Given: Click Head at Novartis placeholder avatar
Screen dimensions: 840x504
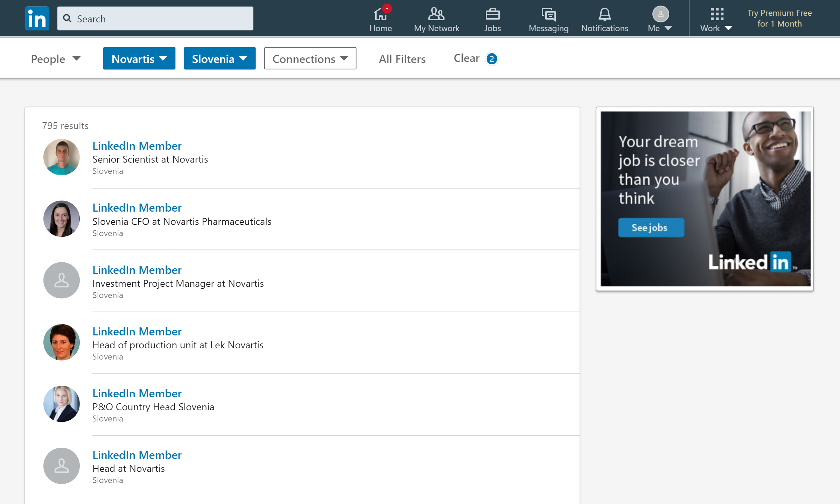Looking at the screenshot, I should 62,466.
